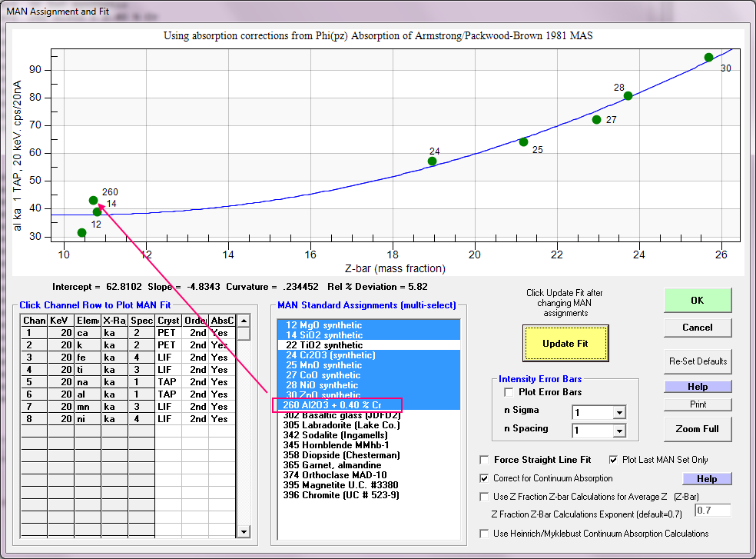This screenshot has height=559, width=756.
Task: Select 22 TiO2 synthetic standard
Action: click(323, 346)
